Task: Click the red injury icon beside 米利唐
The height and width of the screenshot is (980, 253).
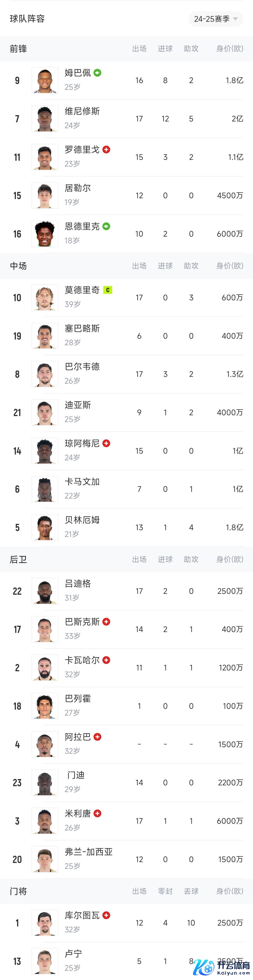Action: 97,813
